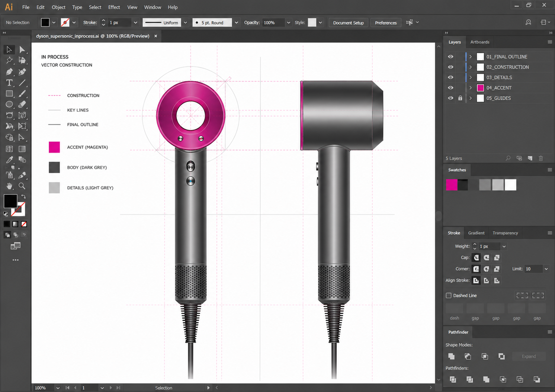Select the Magic Wand tool
555x392 pixels.
pos(9,60)
